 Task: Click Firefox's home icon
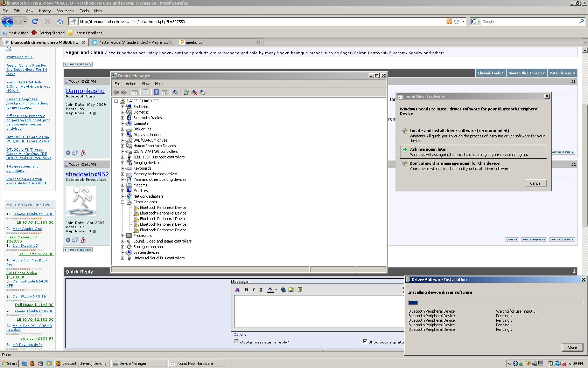pyautogui.click(x=60, y=21)
